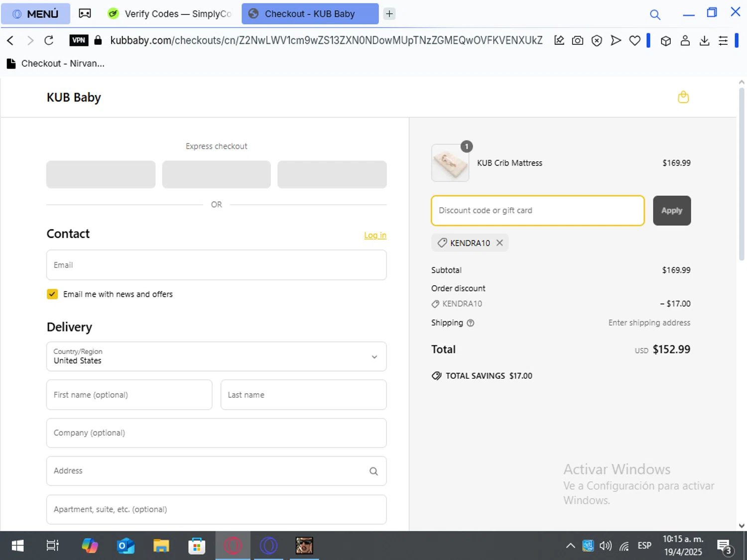The width and height of the screenshot is (747, 560).
Task: Toggle the VPN badge in address bar
Action: [x=79, y=40]
